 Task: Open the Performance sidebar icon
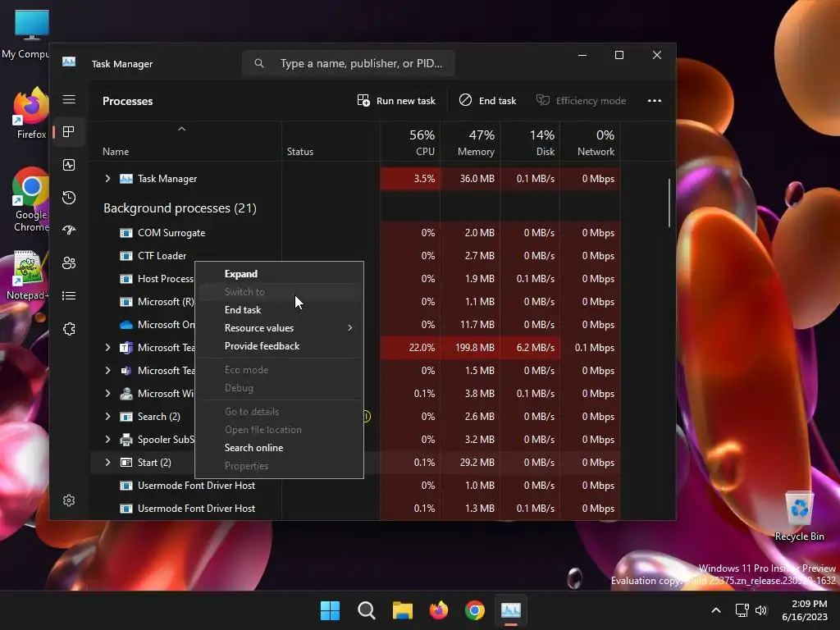pyautogui.click(x=69, y=165)
